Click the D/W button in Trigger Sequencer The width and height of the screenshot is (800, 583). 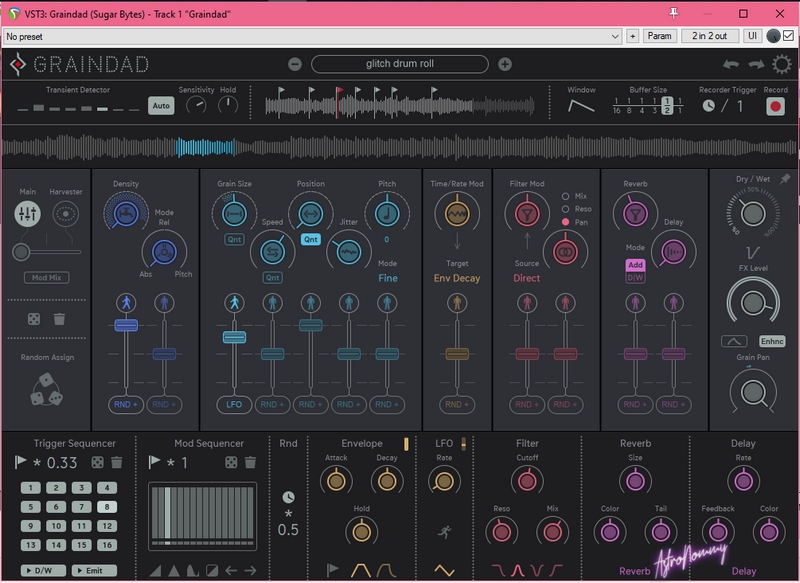[x=43, y=571]
